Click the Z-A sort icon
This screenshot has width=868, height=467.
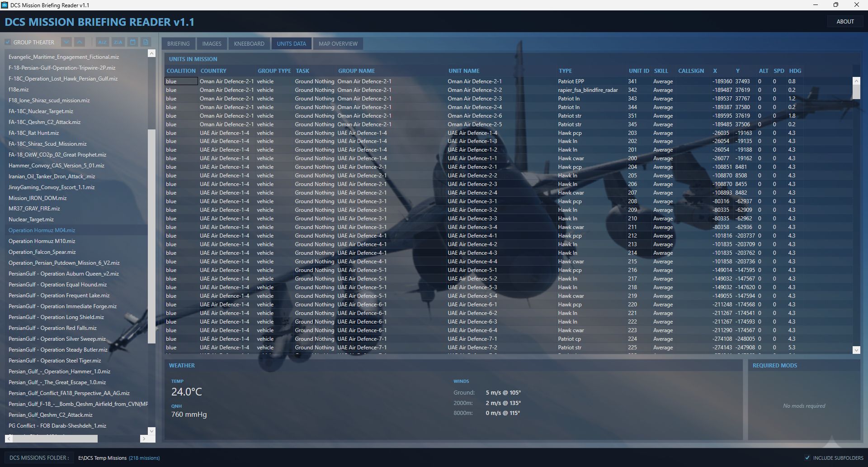click(118, 42)
